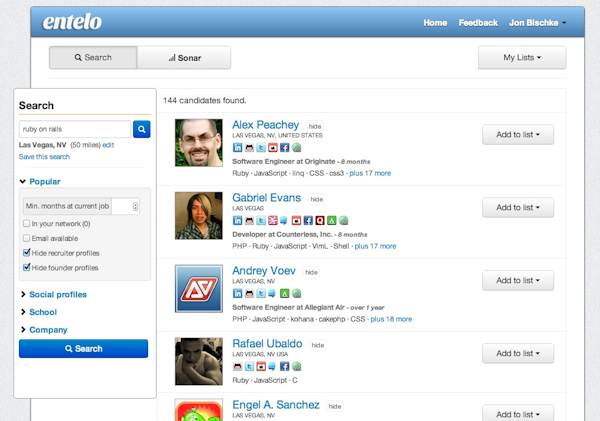Open Alex Peachey's Twitter icon

261,147
